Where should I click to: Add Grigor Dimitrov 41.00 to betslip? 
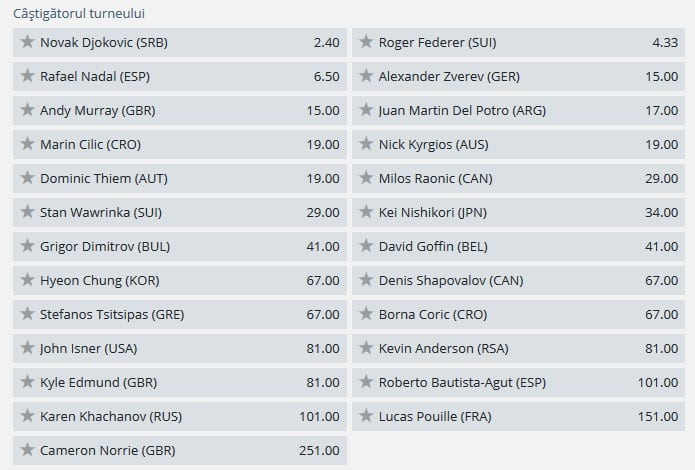click(181, 246)
